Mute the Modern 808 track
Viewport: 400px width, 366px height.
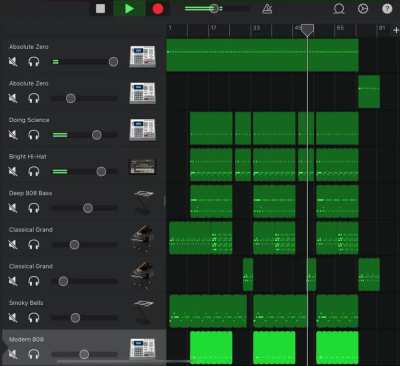click(x=13, y=354)
